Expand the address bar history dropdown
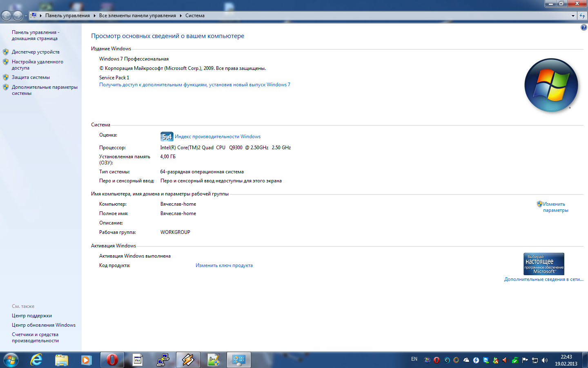 tap(573, 16)
